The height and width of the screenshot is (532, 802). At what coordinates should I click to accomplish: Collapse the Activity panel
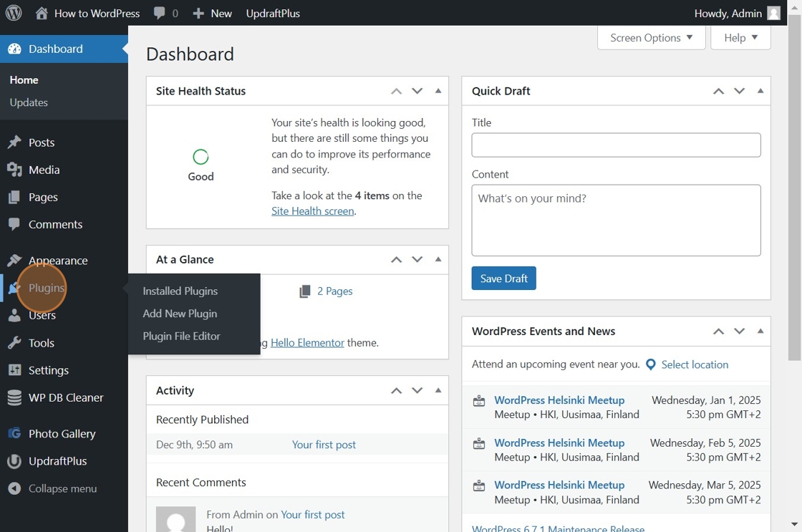[438, 390]
